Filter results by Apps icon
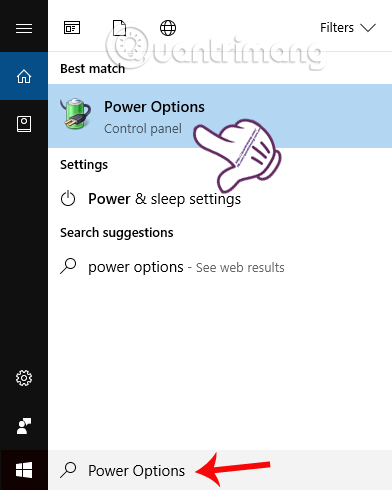Viewport: 392px width, 490px height. (72, 28)
